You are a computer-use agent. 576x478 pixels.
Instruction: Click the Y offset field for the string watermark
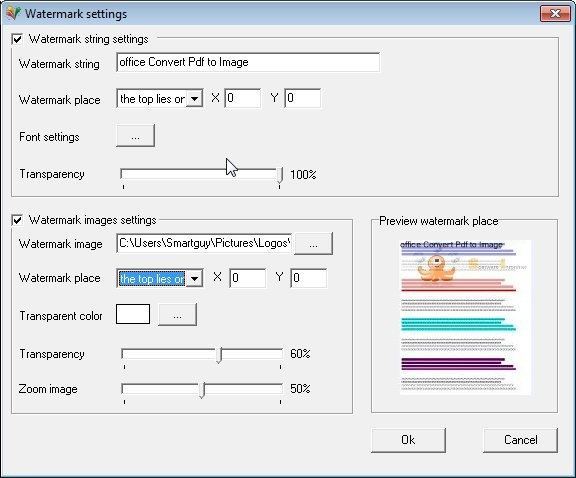point(303,98)
